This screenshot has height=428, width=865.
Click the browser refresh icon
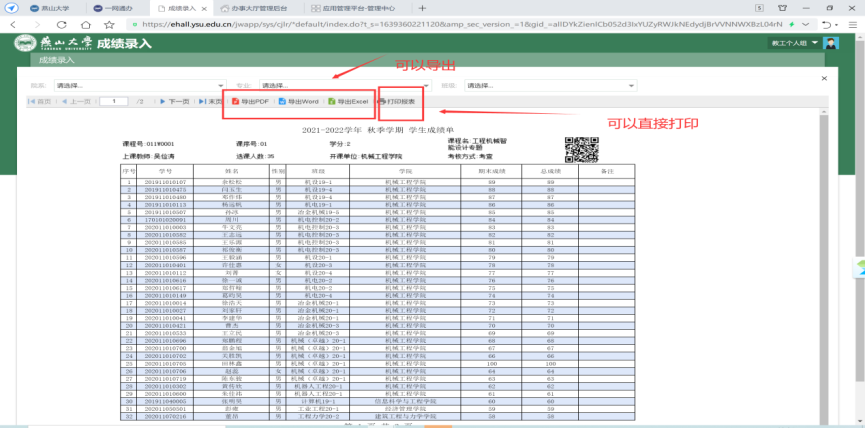62,24
